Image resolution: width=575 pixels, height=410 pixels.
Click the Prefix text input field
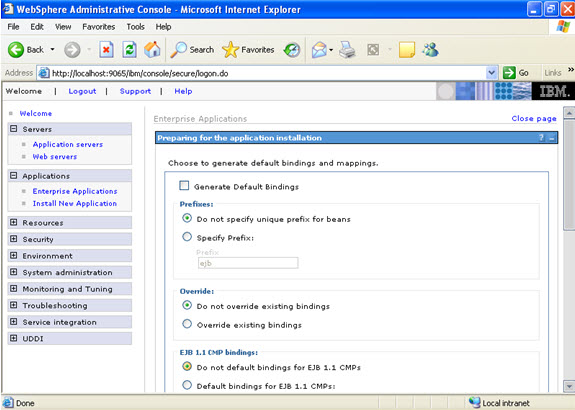pyautogui.click(x=248, y=263)
